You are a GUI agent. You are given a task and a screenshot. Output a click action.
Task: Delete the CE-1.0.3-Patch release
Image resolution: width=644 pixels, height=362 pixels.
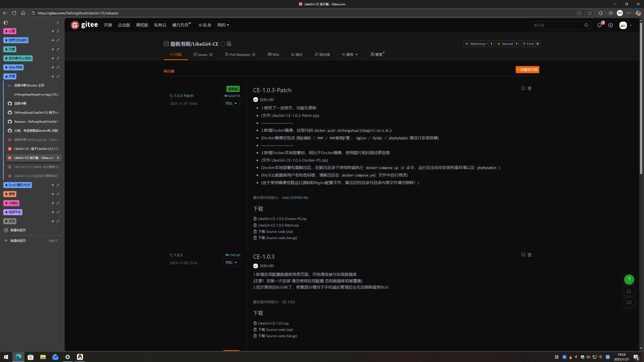click(x=530, y=88)
